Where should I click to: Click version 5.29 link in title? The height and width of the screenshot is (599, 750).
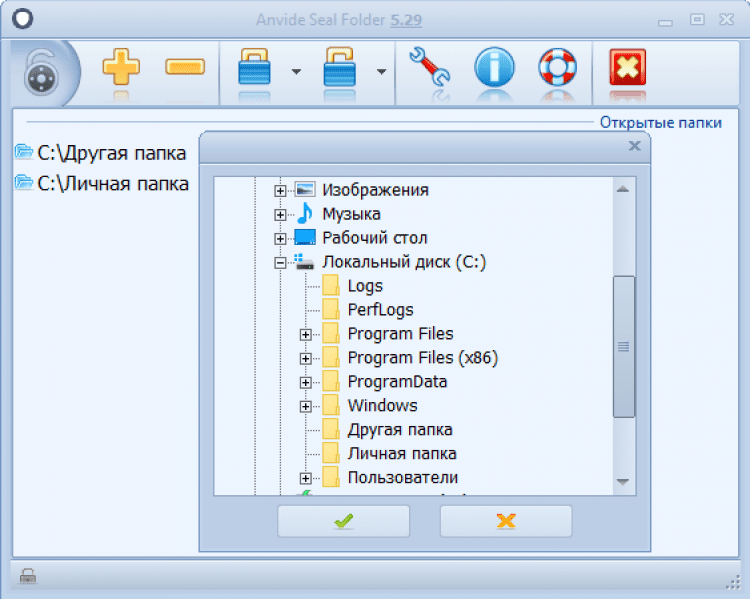coord(406,20)
